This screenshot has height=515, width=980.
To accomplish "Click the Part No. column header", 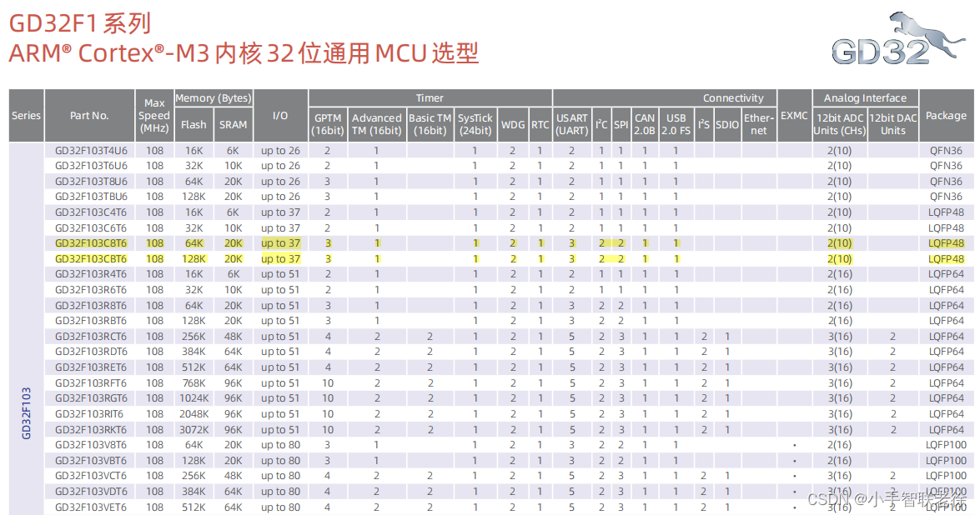I will 89,116.
